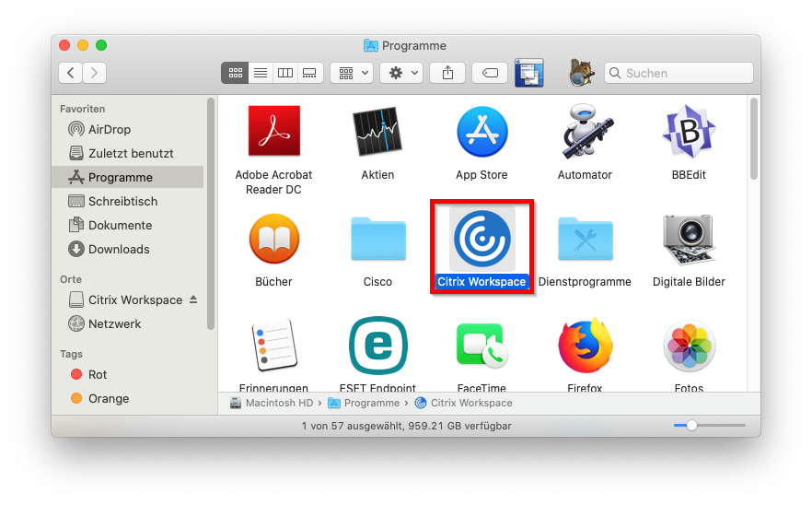Click the Fotos app icon

click(x=689, y=346)
